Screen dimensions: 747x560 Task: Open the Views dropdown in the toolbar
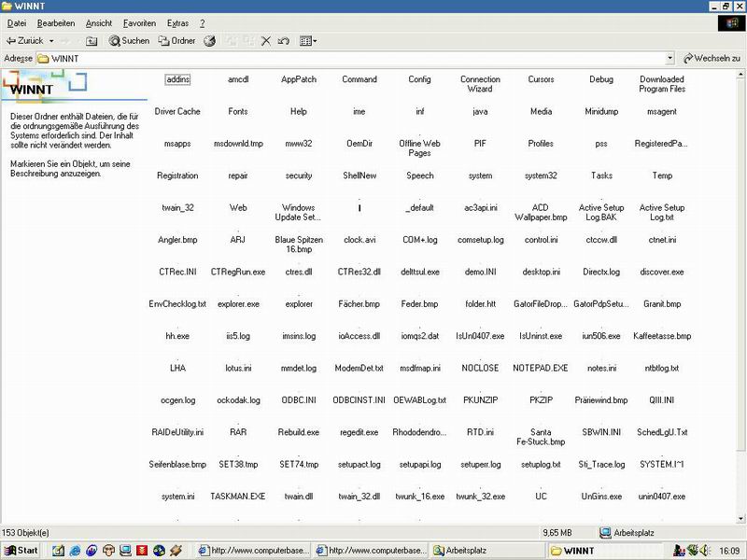(308, 41)
